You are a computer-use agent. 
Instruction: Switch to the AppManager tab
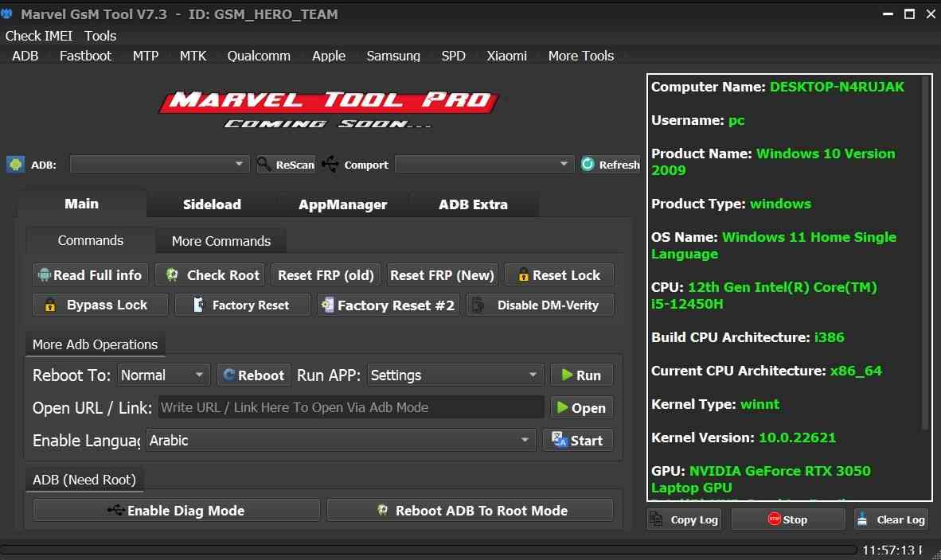pos(342,204)
